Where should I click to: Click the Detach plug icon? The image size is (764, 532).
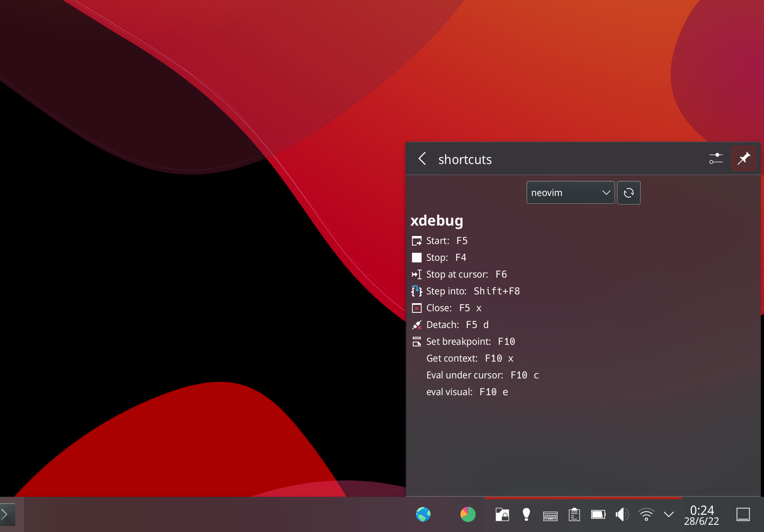coord(416,325)
